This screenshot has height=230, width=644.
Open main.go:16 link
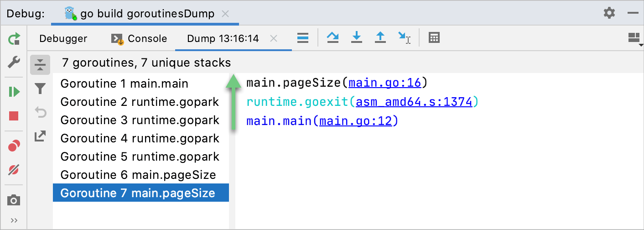pos(385,83)
